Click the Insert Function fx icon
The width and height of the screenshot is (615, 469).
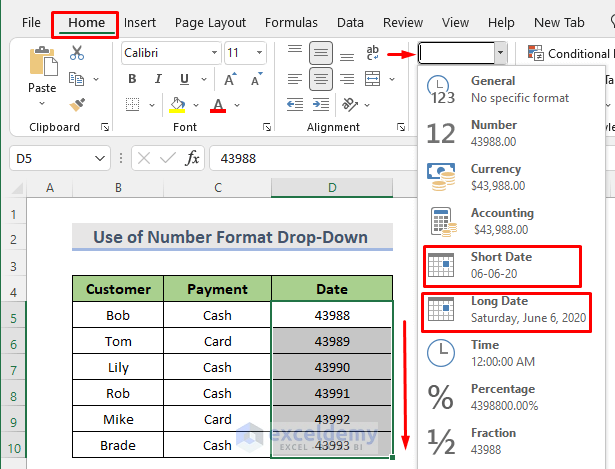(192, 158)
